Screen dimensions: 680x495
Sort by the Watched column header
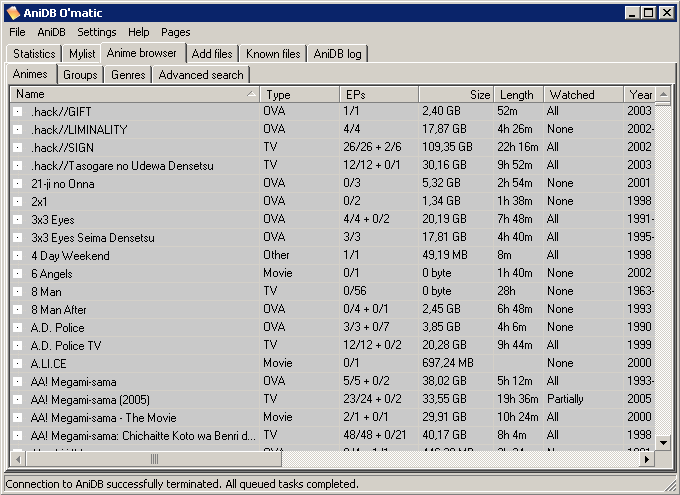pos(584,94)
